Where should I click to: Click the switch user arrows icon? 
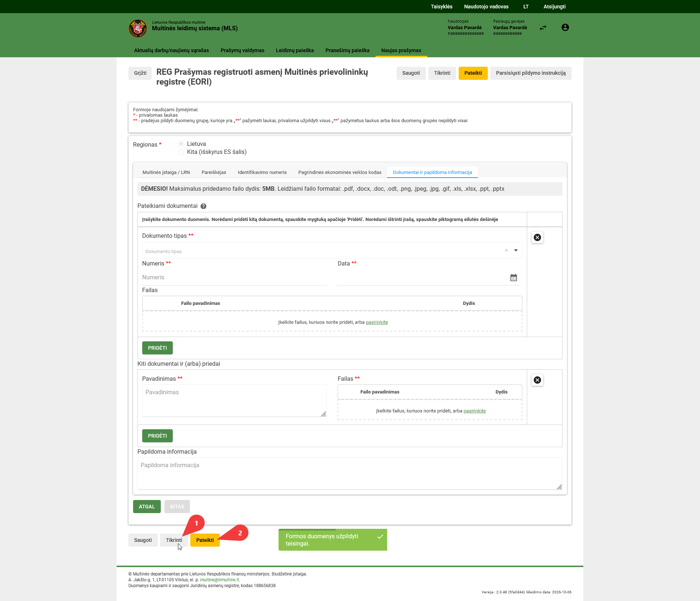543,28
